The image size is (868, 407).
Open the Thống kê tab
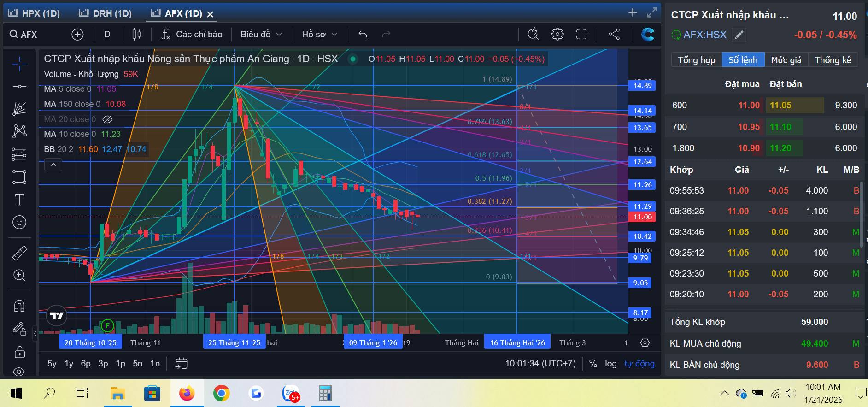coord(833,60)
